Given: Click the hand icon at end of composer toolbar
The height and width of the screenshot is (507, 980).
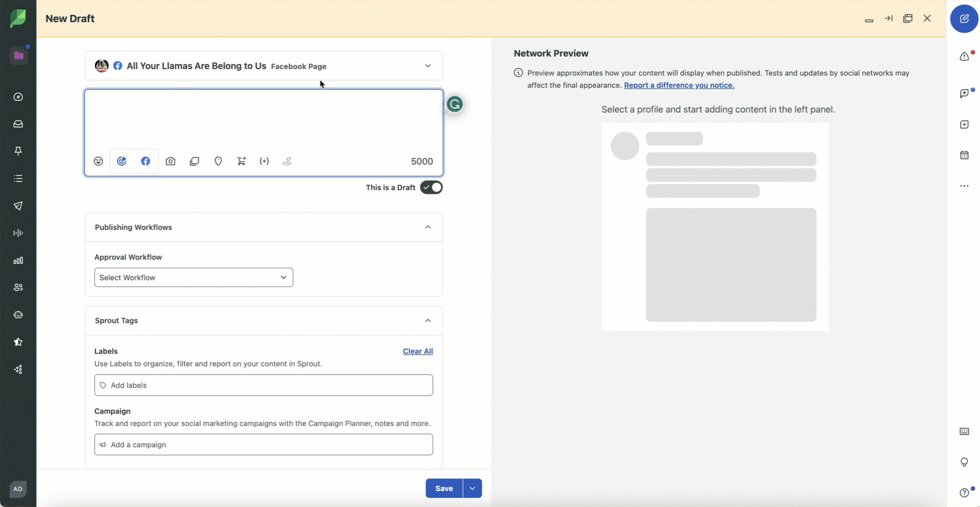Looking at the screenshot, I should click(287, 161).
